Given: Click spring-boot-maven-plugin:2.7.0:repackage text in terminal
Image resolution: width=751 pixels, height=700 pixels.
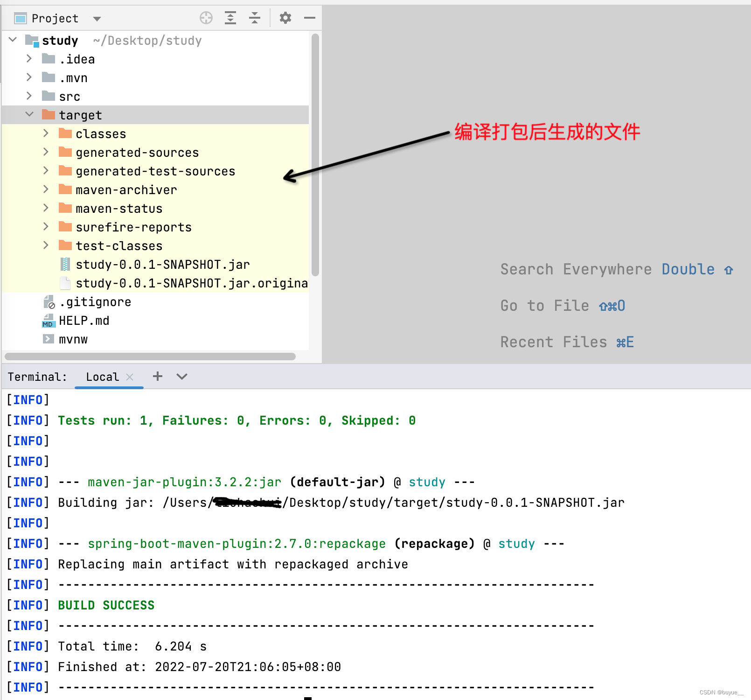Looking at the screenshot, I should tap(237, 544).
